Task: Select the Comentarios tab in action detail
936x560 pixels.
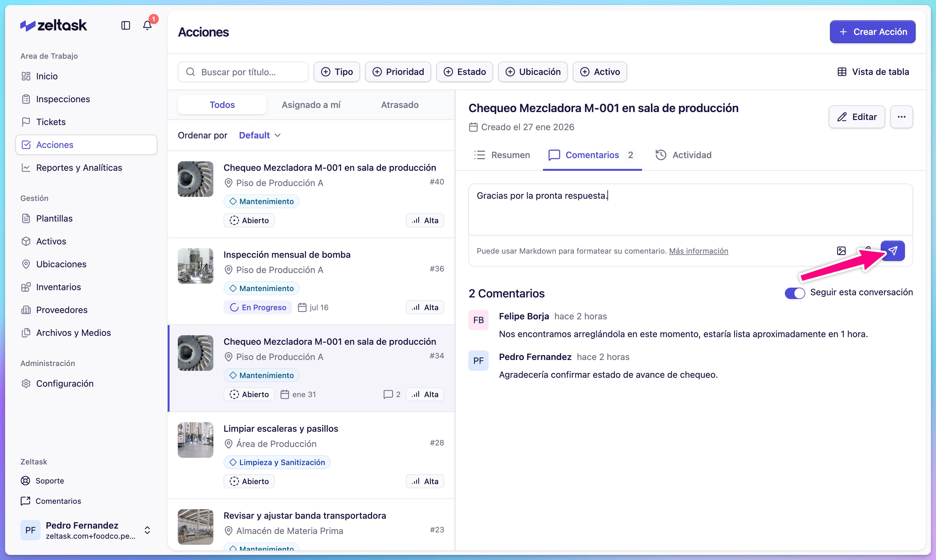Action: pos(592,155)
